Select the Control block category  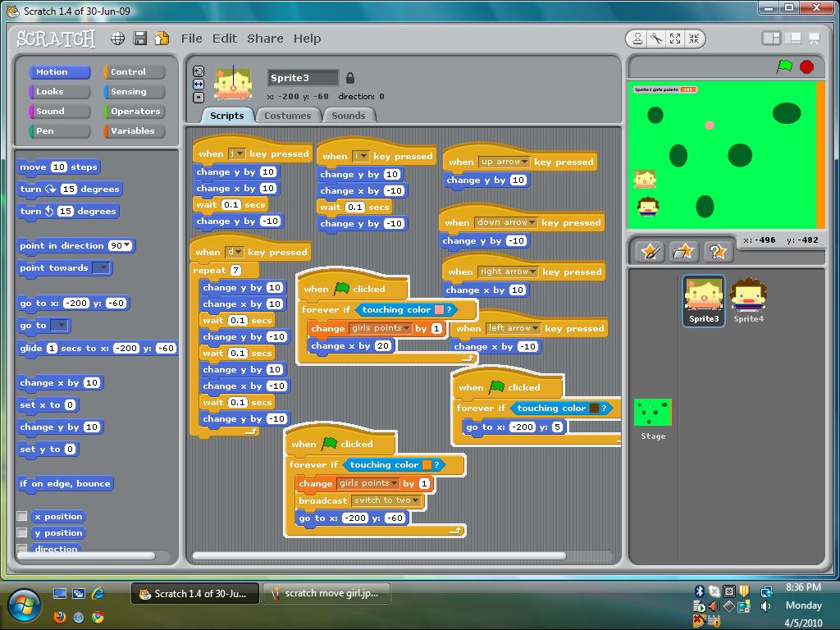pos(134,72)
